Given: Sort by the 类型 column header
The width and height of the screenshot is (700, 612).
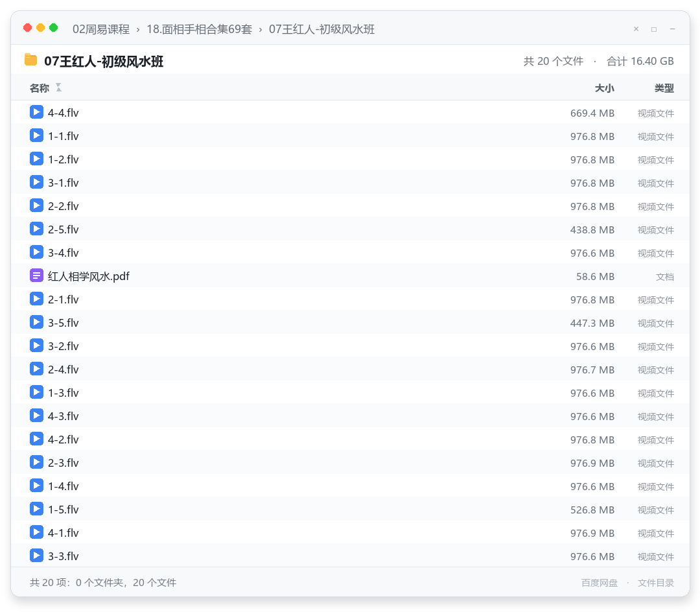Looking at the screenshot, I should 664,88.
